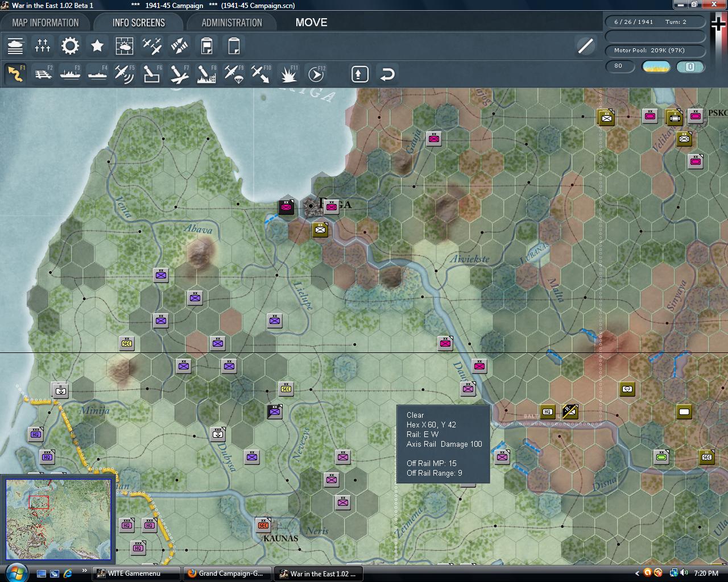Switch to Administration tab

[x=231, y=23]
